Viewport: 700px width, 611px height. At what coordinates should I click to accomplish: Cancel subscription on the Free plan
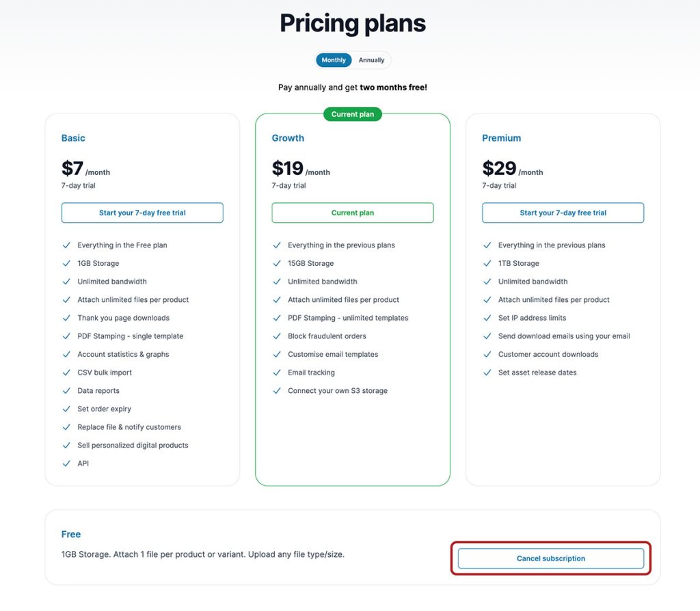[550, 558]
